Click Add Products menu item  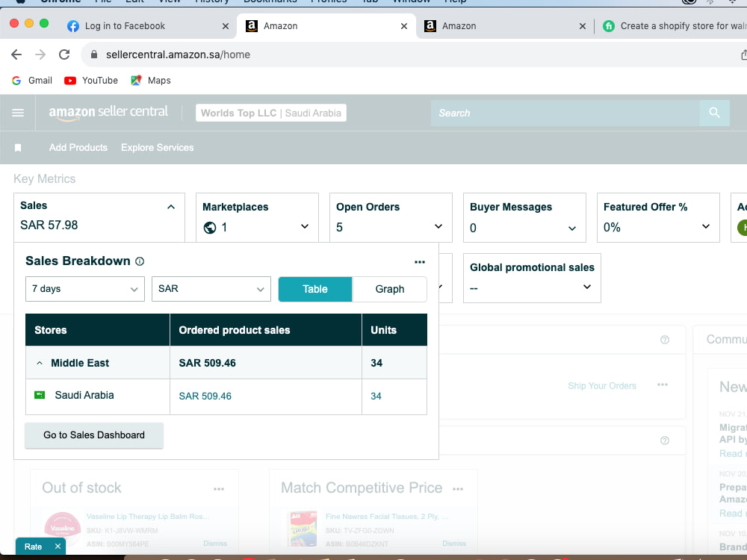[x=78, y=148]
